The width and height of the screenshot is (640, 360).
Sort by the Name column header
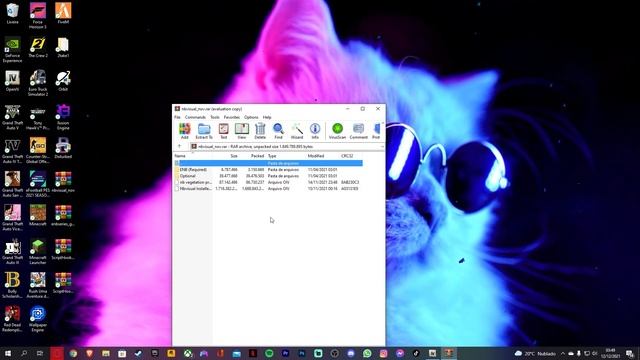(x=180, y=156)
